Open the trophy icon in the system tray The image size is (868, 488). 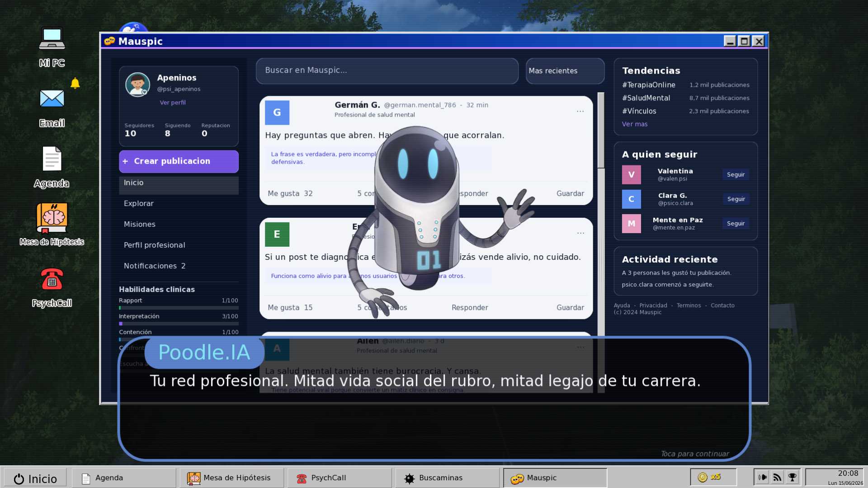(793, 477)
